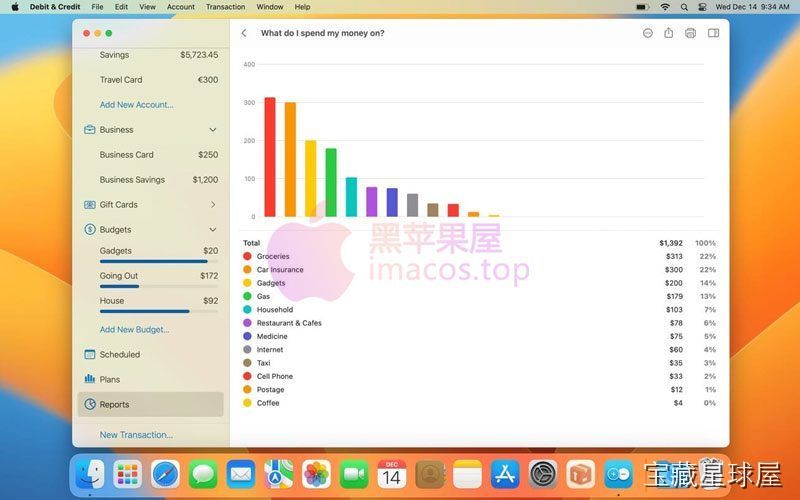Image resolution: width=800 pixels, height=500 pixels.
Task: Open the Apple menu
Action: click(x=15, y=7)
